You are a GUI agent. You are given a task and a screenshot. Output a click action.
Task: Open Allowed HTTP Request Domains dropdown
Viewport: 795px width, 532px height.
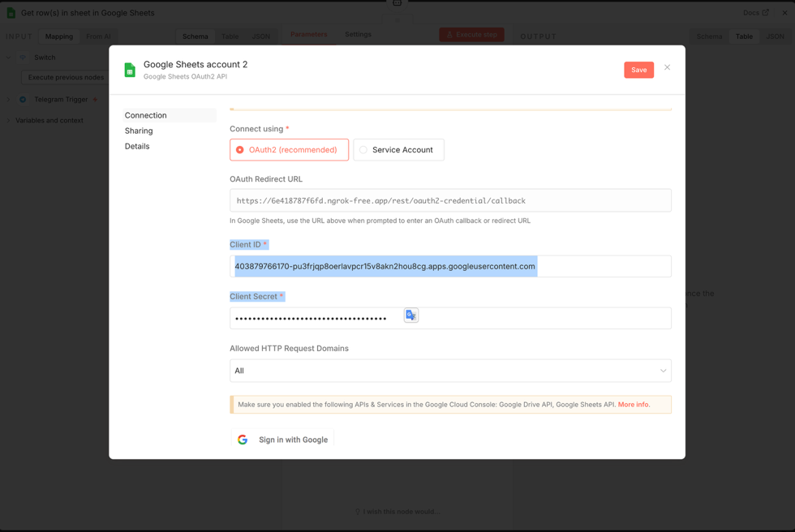tap(450, 371)
